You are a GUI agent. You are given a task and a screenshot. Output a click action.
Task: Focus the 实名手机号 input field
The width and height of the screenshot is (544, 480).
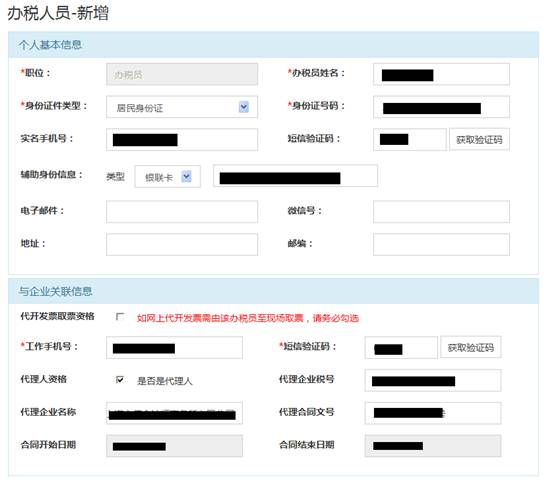coord(182,139)
